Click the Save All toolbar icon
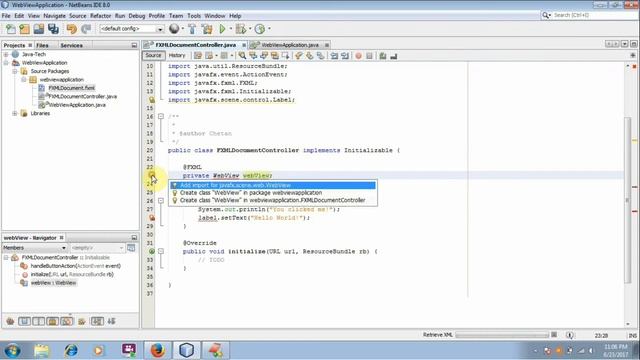The width and height of the screenshot is (640, 360). 53,29
